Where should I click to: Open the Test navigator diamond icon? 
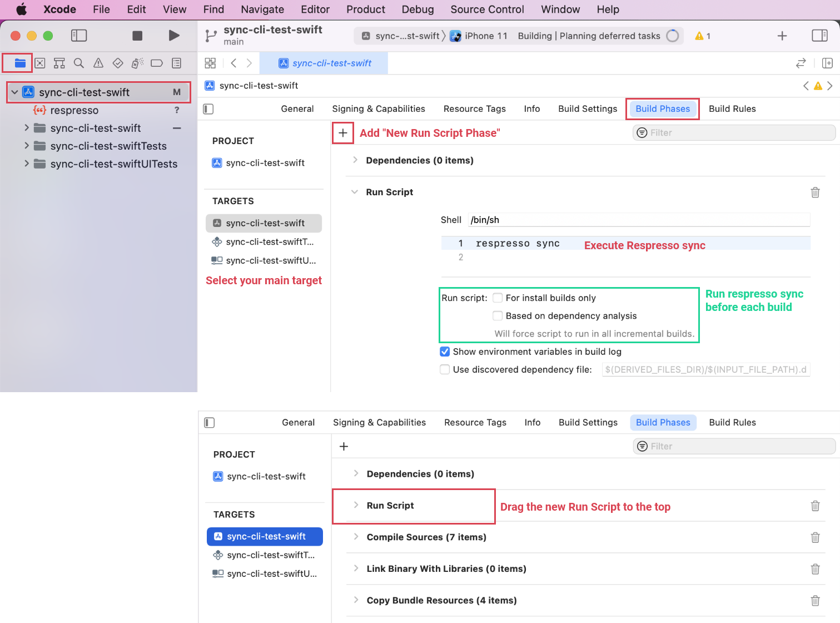coord(118,63)
